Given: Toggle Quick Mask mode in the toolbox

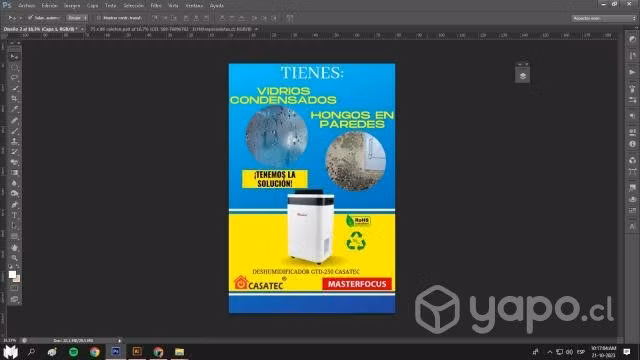Looking at the screenshot, I should click(x=14, y=289).
